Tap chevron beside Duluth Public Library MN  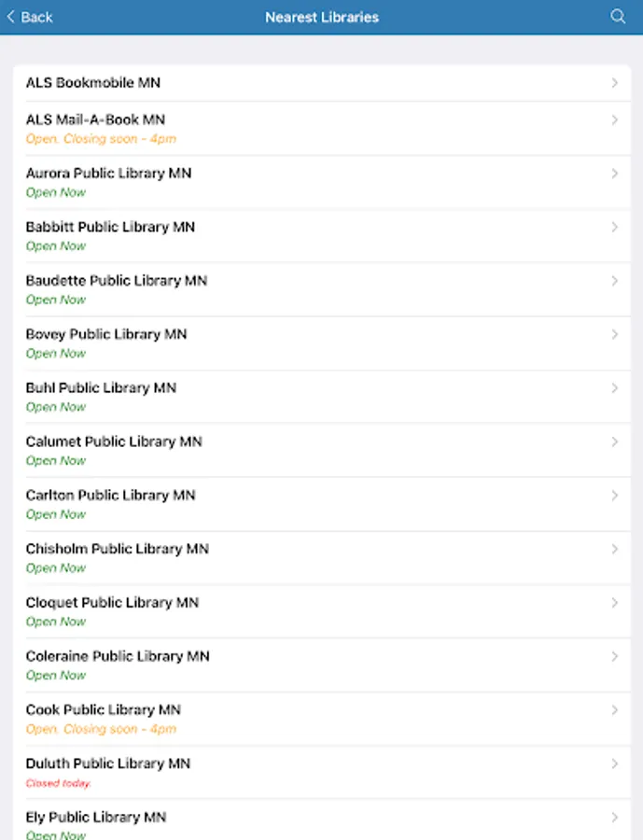pos(614,763)
